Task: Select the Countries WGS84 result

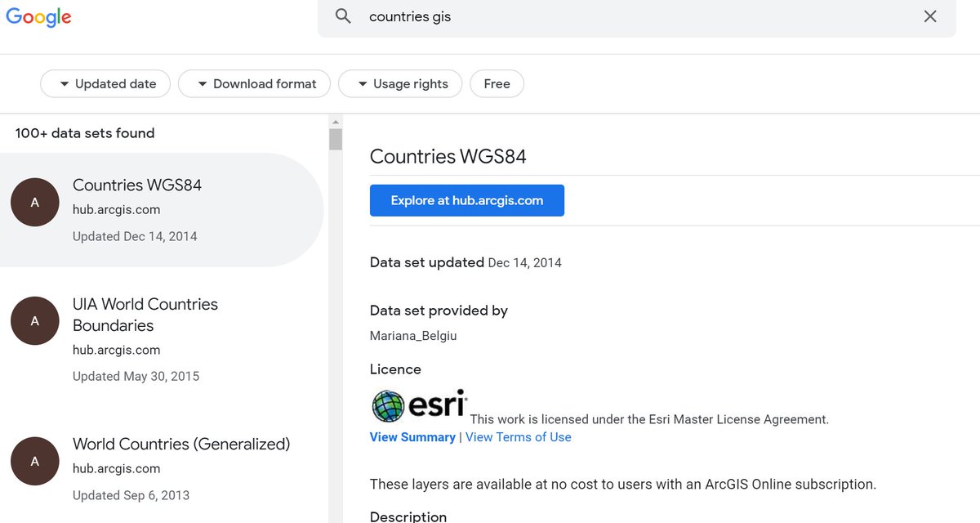Action: pos(162,210)
